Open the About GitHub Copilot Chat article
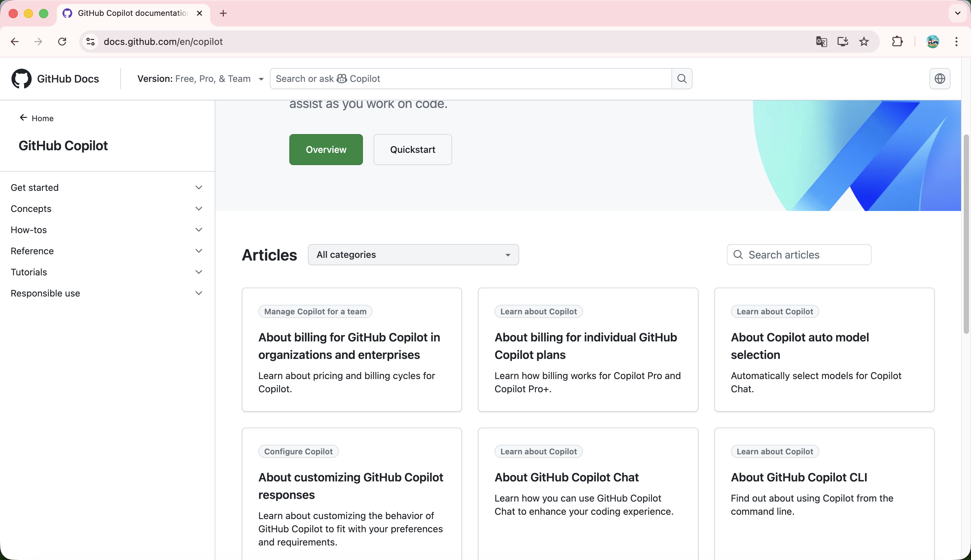This screenshot has width=971, height=560. coord(566,477)
